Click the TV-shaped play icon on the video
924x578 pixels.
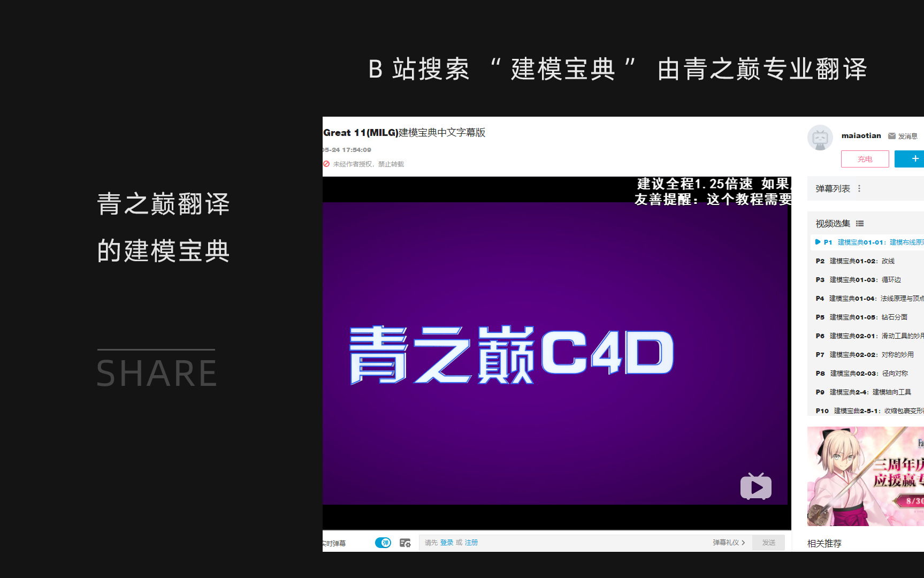[755, 486]
